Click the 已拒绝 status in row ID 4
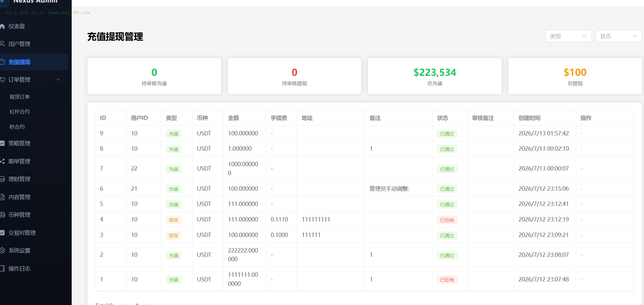 click(447, 220)
